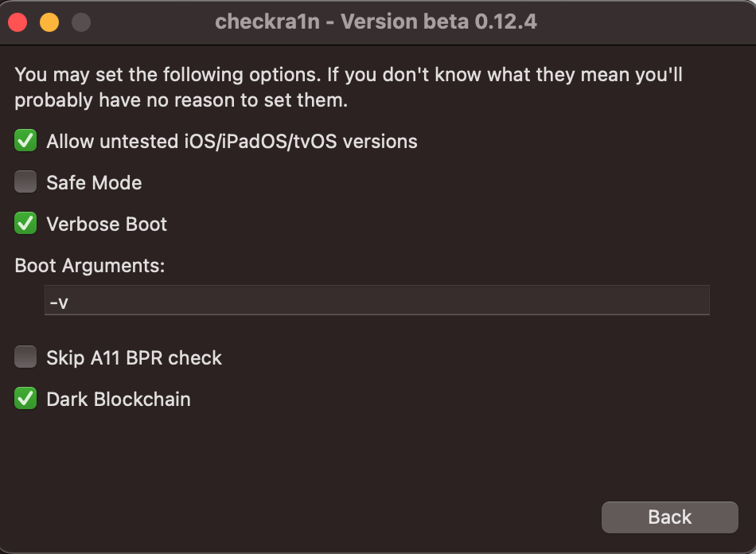Click the checkra1n version title bar text
Screen dimensions: 756x554
pos(376,22)
